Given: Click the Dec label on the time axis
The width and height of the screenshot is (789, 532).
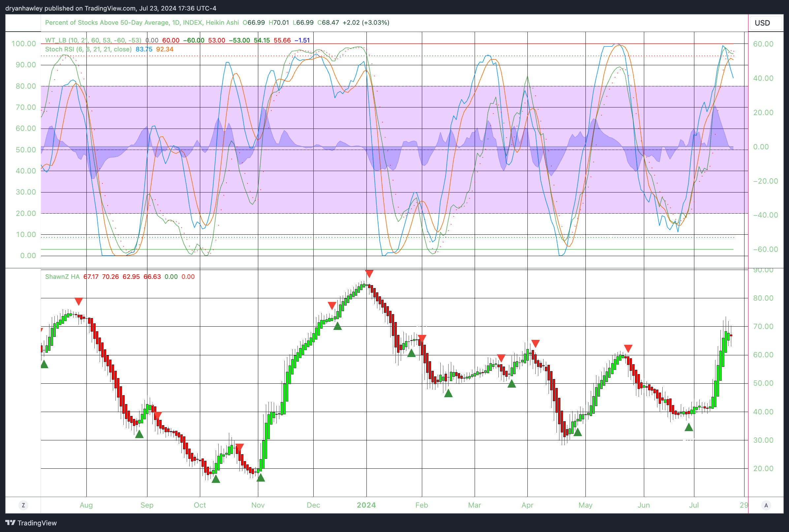Looking at the screenshot, I should tap(313, 505).
